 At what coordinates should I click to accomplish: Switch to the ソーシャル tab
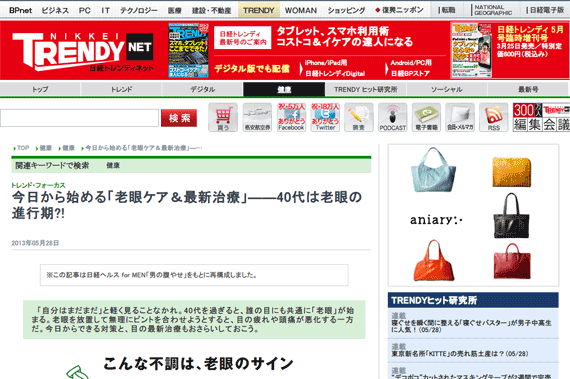(x=447, y=89)
